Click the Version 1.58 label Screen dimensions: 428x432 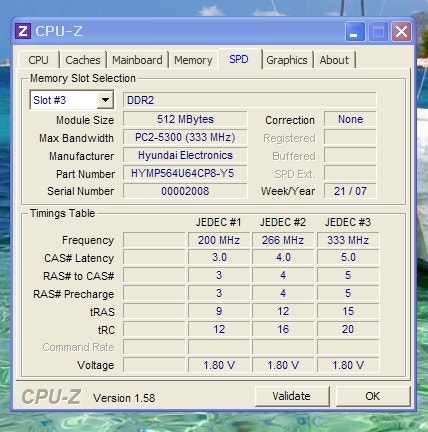[x=124, y=398]
